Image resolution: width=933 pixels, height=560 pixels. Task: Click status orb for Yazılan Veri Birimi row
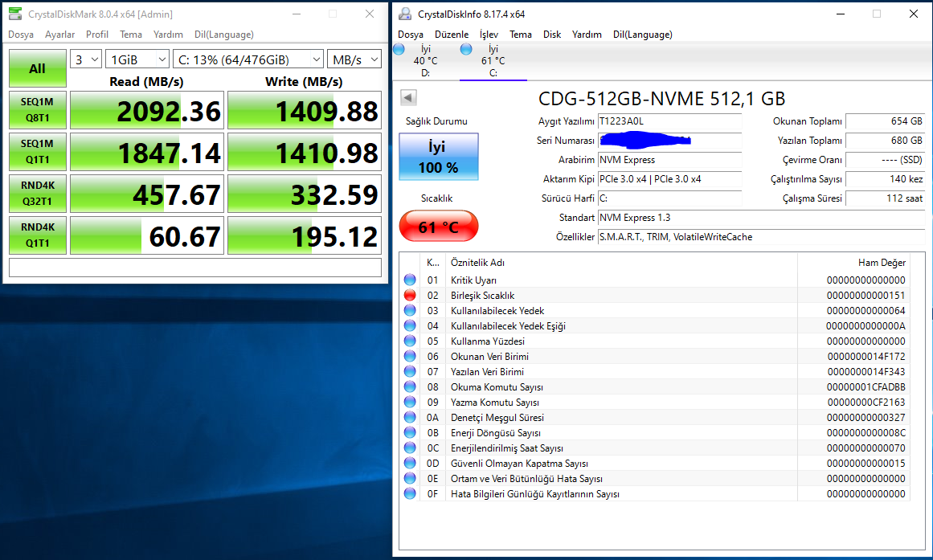pos(409,371)
